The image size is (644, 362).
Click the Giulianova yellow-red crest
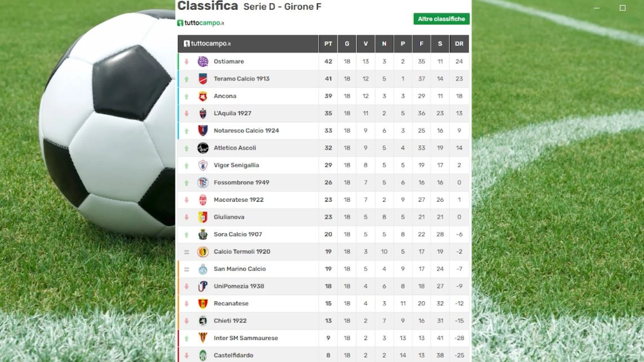point(203,217)
